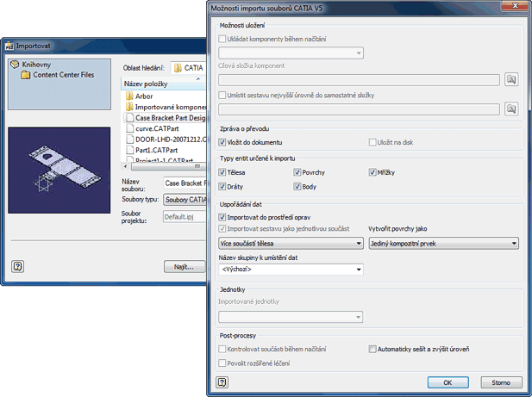
Task: Open Importované komponenty folder
Action: 166,107
